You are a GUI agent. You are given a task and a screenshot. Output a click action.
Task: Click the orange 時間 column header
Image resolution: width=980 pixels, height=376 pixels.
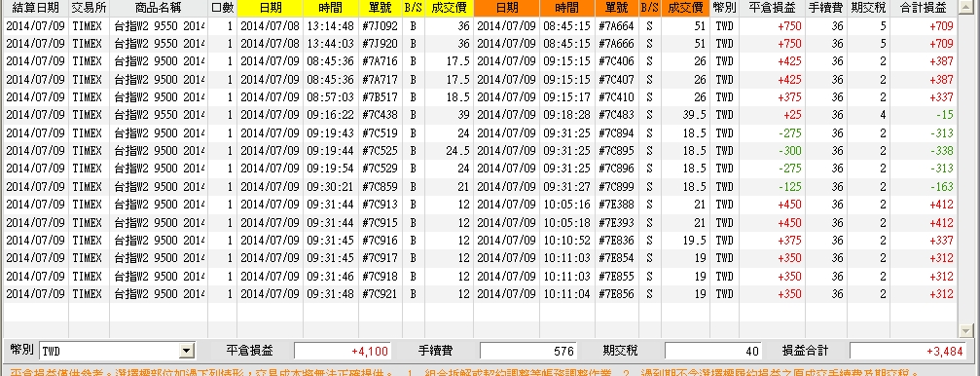tap(566, 8)
